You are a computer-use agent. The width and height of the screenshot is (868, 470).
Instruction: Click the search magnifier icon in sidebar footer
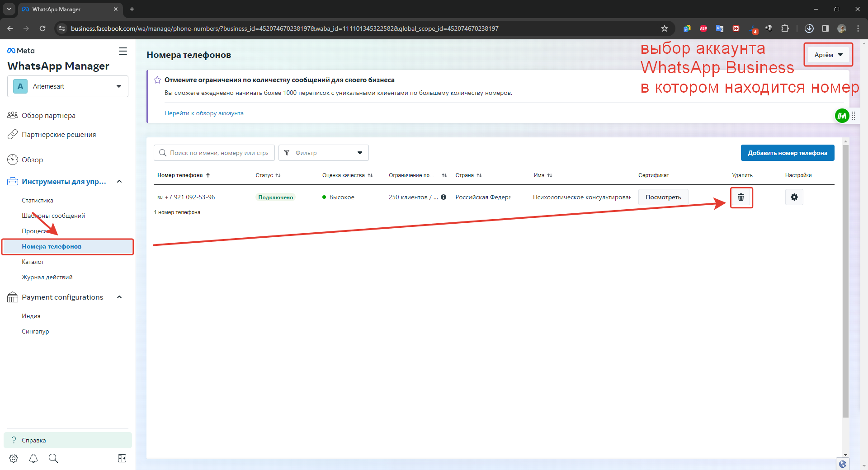(x=53, y=458)
